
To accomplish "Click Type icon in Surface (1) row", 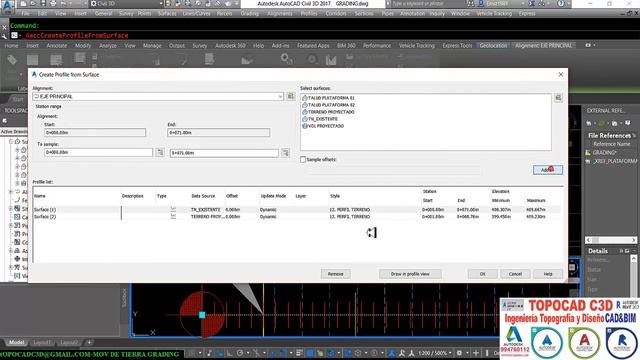I will pos(173,209).
